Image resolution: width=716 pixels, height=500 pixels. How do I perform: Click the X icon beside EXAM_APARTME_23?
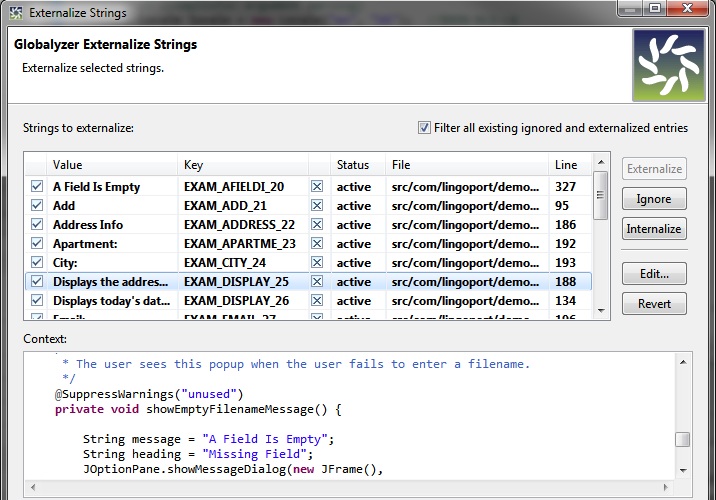pyautogui.click(x=317, y=244)
